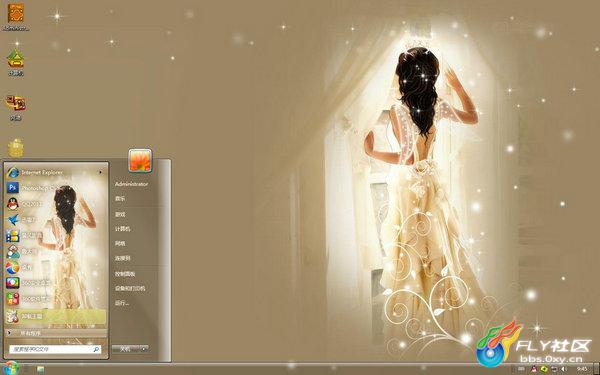
Task: Click the green circular tray icon
Action: point(544,369)
